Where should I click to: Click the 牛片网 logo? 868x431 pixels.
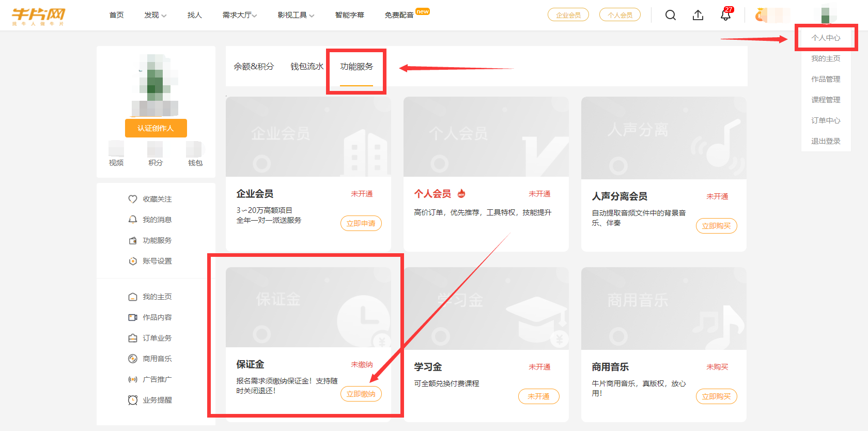39,16
